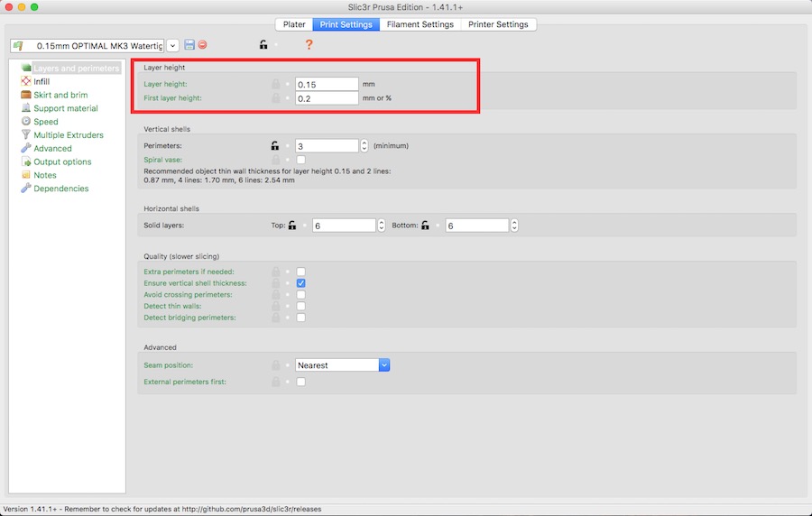Click the Bottom solid layers stepper
This screenshot has height=516, width=812.
point(514,226)
